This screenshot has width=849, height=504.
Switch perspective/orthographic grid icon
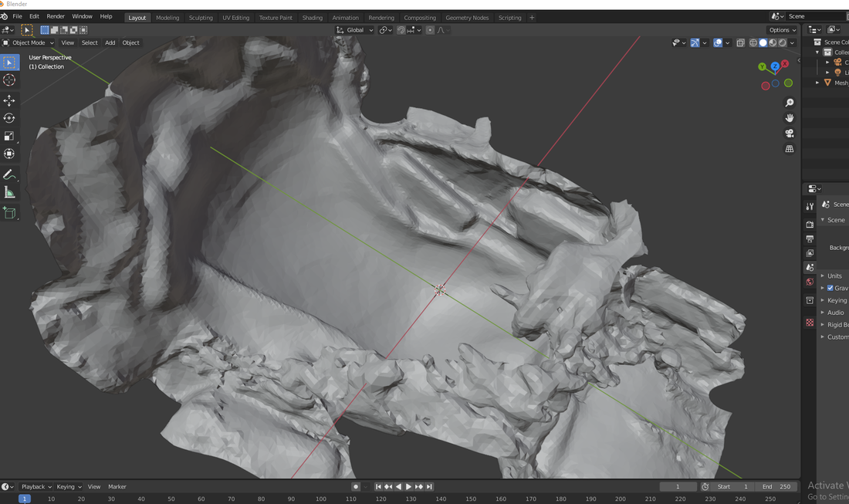[x=790, y=149]
